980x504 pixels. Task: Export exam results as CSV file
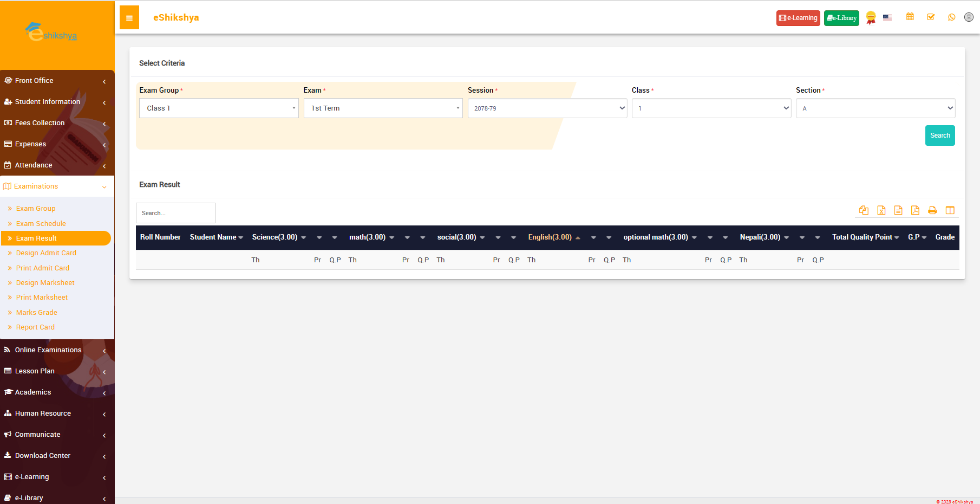(898, 210)
